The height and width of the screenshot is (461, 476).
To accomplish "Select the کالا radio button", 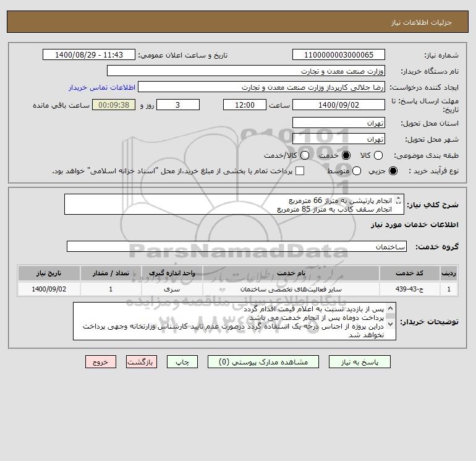I will [378, 155].
